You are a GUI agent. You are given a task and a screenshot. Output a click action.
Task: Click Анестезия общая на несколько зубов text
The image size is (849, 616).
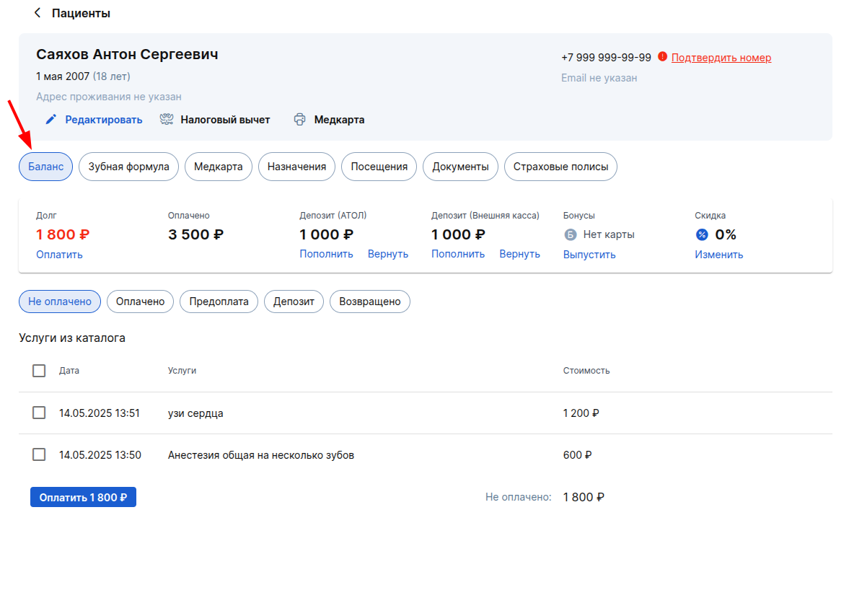point(261,454)
